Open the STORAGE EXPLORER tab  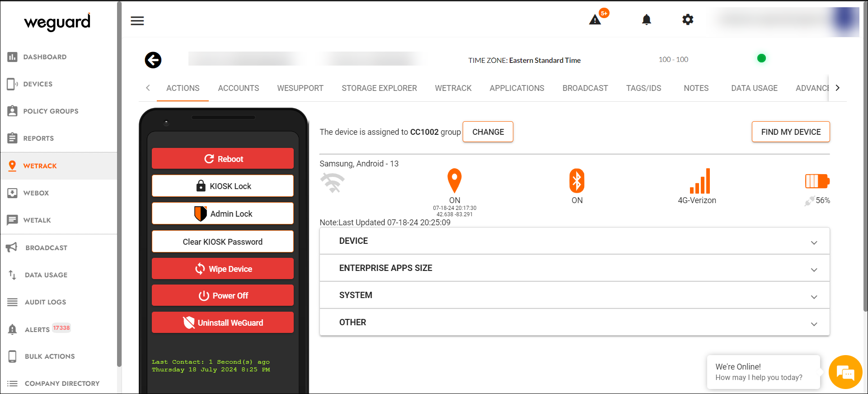click(380, 88)
